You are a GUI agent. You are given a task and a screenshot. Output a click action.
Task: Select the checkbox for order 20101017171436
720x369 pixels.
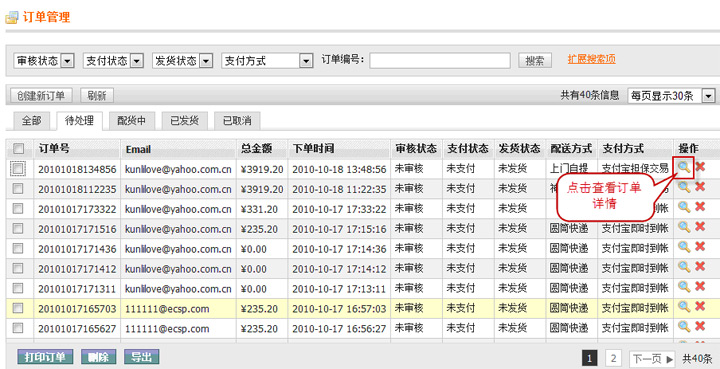[x=18, y=249]
